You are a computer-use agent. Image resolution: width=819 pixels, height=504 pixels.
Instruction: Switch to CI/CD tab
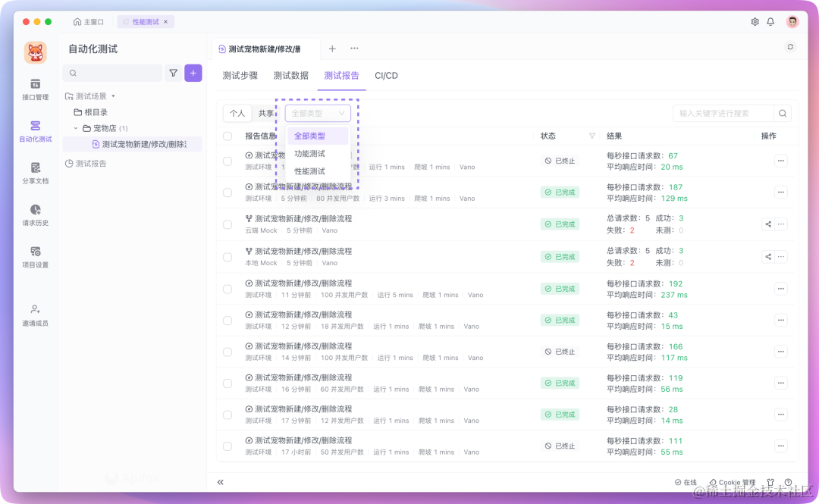pos(386,76)
